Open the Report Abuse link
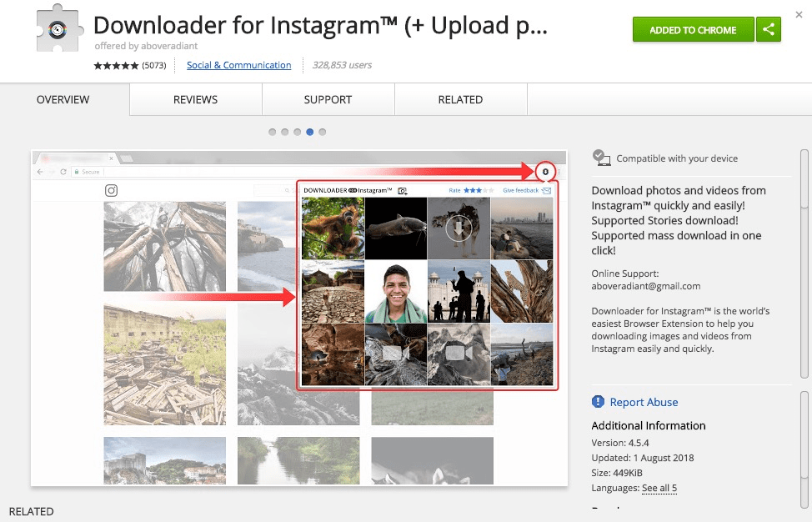This screenshot has height=522, width=812. click(x=644, y=402)
